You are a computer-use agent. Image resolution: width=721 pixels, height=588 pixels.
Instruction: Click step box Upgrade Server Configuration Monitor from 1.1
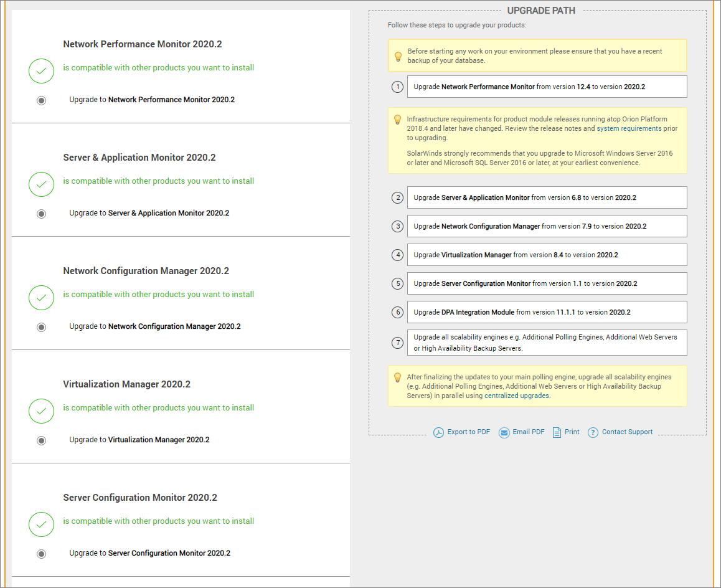(x=547, y=283)
